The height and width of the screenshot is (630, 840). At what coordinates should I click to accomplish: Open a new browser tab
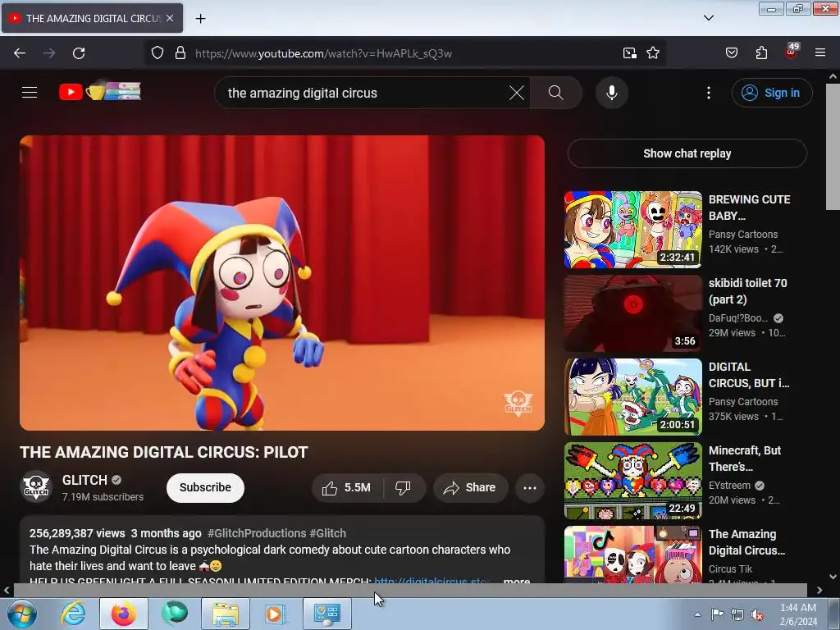[x=200, y=18]
